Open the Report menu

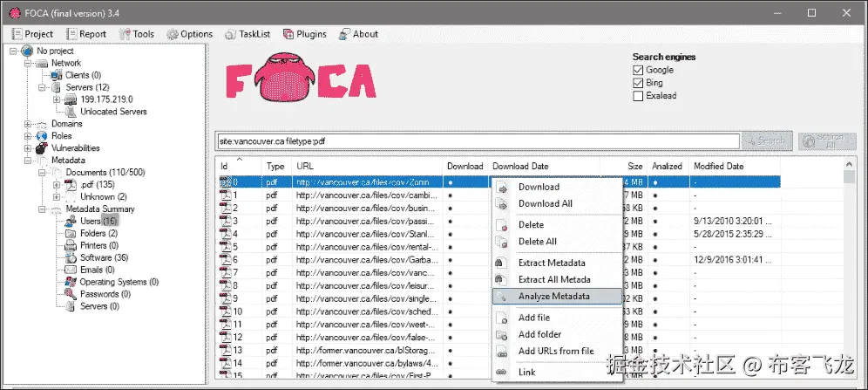[86, 34]
